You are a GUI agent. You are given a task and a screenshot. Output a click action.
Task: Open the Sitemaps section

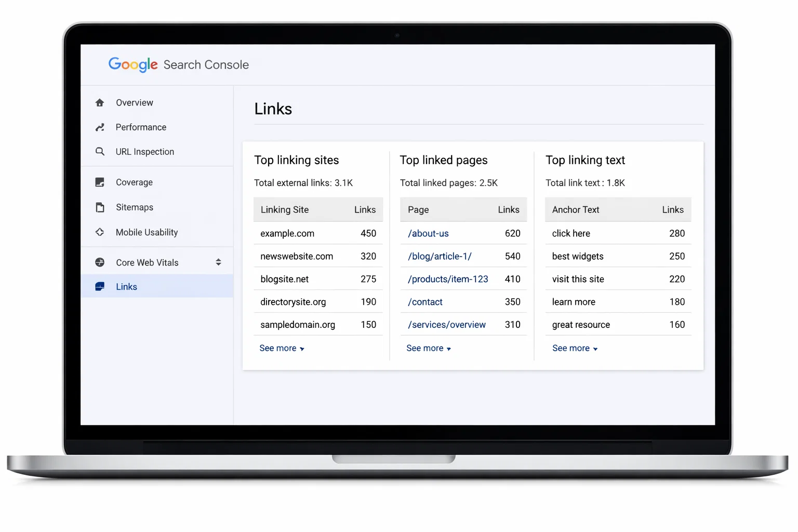tap(134, 207)
